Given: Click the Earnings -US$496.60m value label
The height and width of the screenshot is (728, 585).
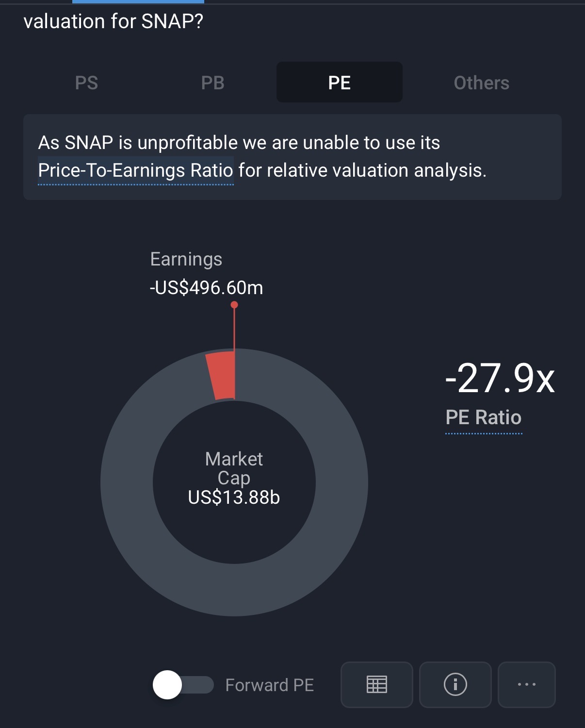Looking at the screenshot, I should (206, 287).
